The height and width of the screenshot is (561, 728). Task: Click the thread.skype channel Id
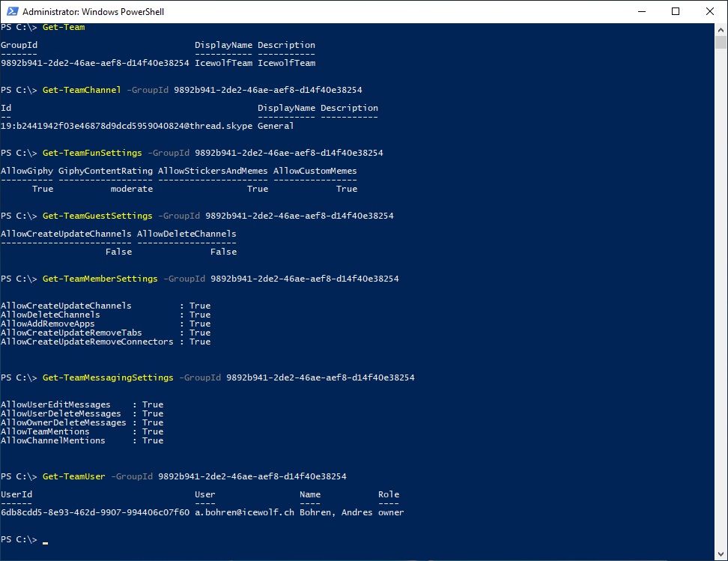127,126
